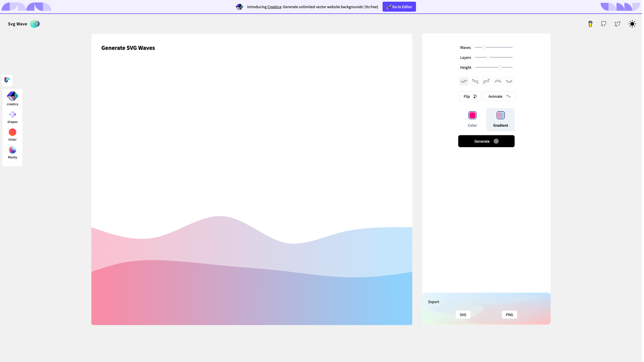Click the Go to Editor button
The height and width of the screenshot is (362, 644).
click(x=399, y=7)
